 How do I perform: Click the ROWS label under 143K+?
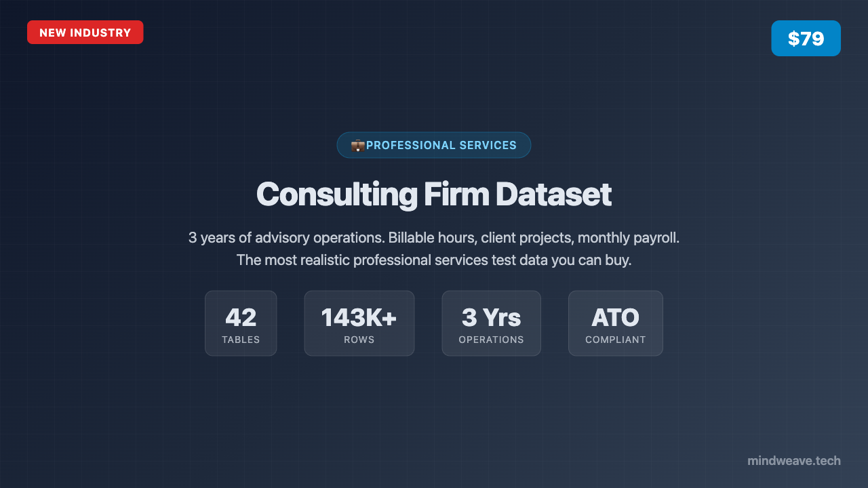point(359,340)
